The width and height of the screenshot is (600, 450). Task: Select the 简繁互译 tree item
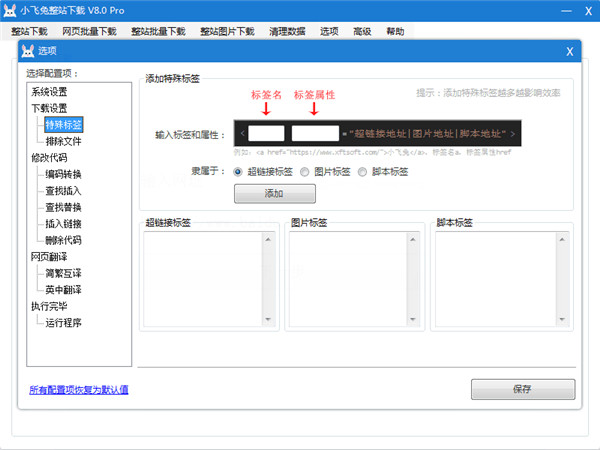(64, 273)
